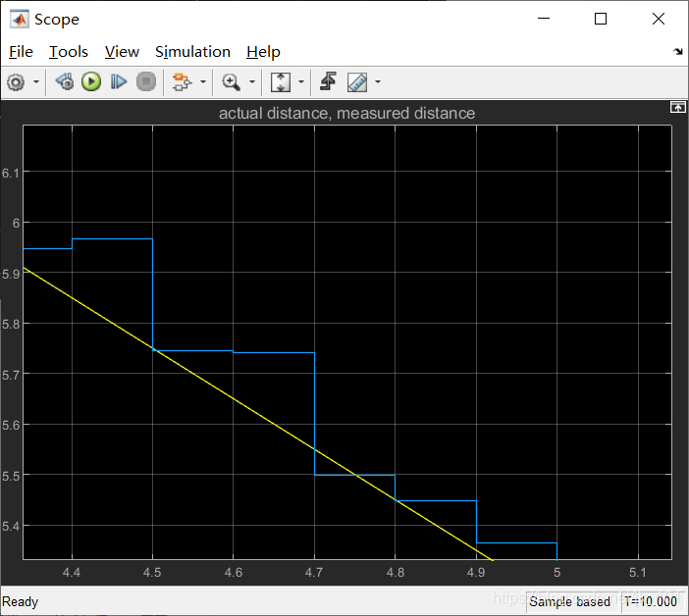Open the Tools menu
Image resolution: width=689 pixels, height=616 pixels.
tap(68, 52)
